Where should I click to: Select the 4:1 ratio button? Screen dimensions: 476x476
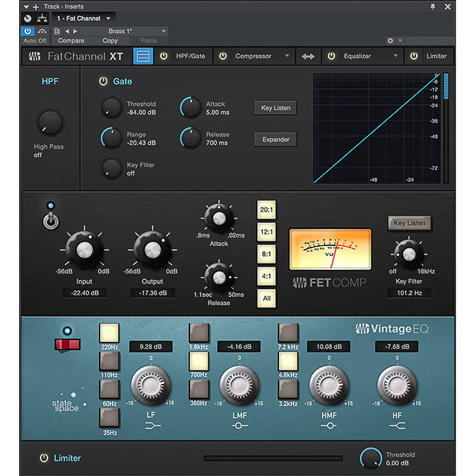(x=267, y=276)
